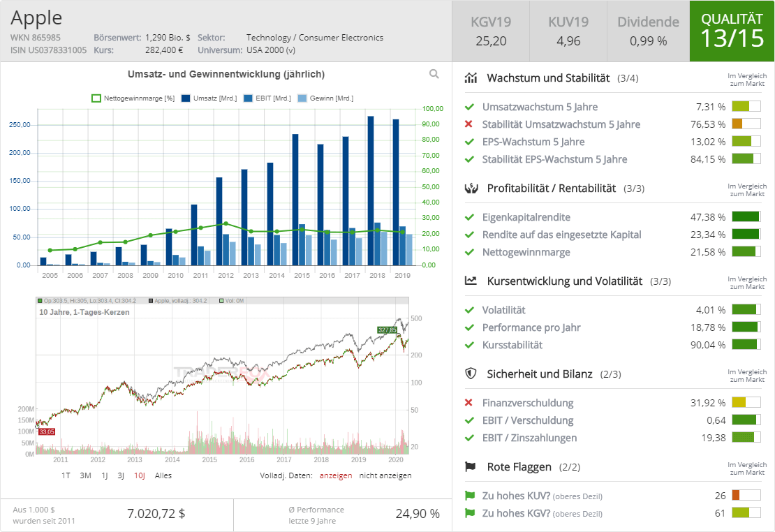Click the checkmark next to Stabilität EPS-Wachstum 5 Jahre

point(470,159)
